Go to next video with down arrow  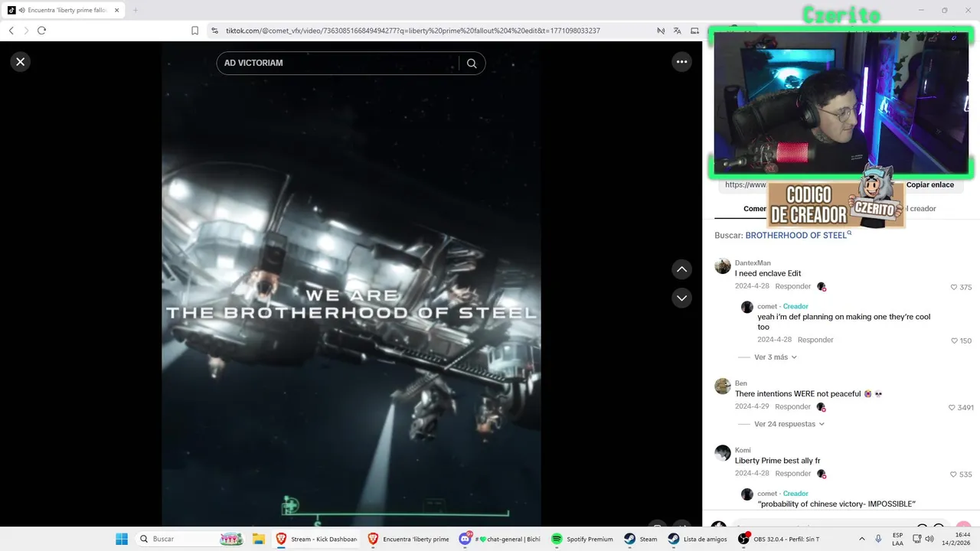(681, 298)
